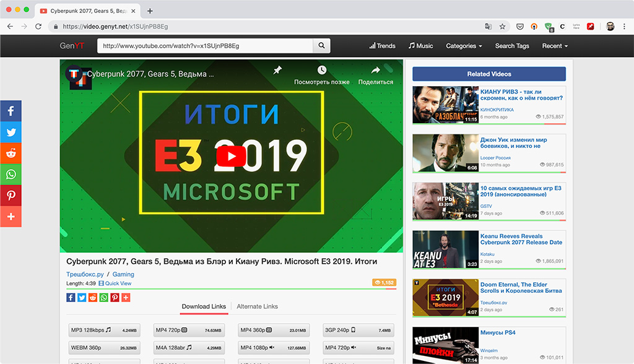
Task: Pin video with Pinterest sidebar icon
Action: (x=11, y=196)
